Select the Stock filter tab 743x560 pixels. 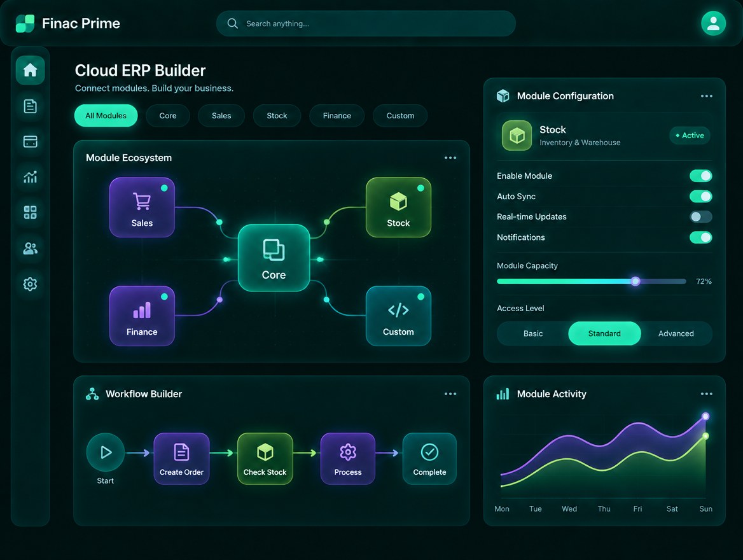point(277,116)
